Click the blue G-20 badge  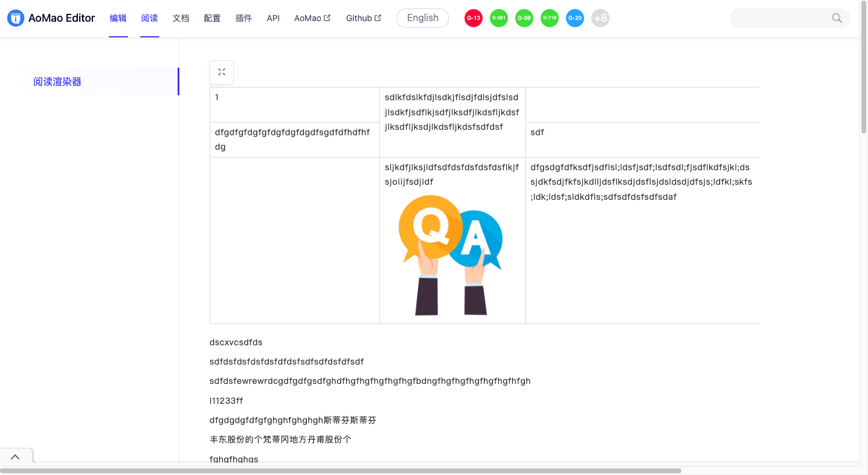pyautogui.click(x=575, y=18)
